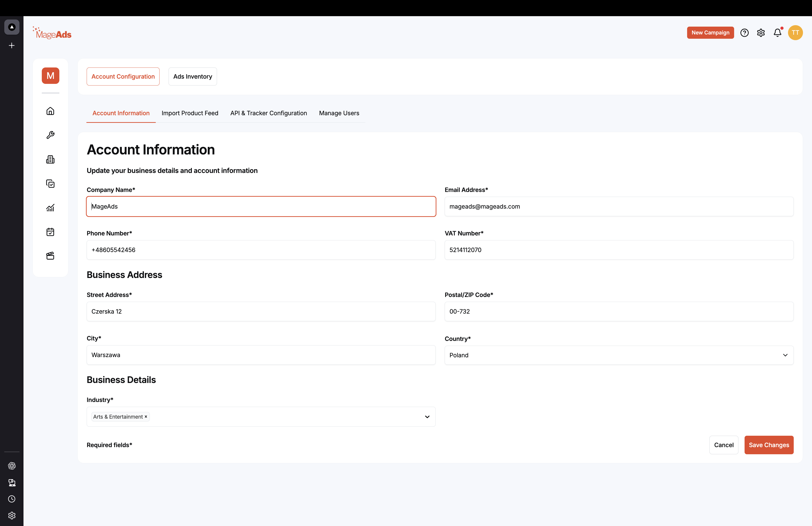
Task: Click the New Campaign button
Action: (710, 33)
